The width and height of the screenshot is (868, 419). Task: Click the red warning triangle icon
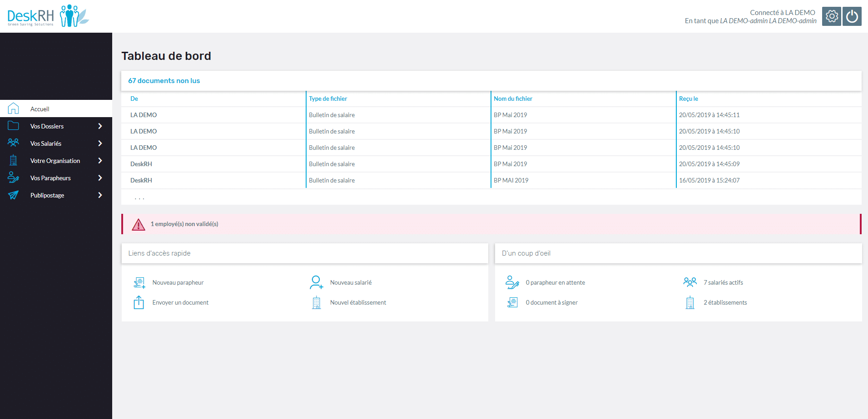click(139, 224)
